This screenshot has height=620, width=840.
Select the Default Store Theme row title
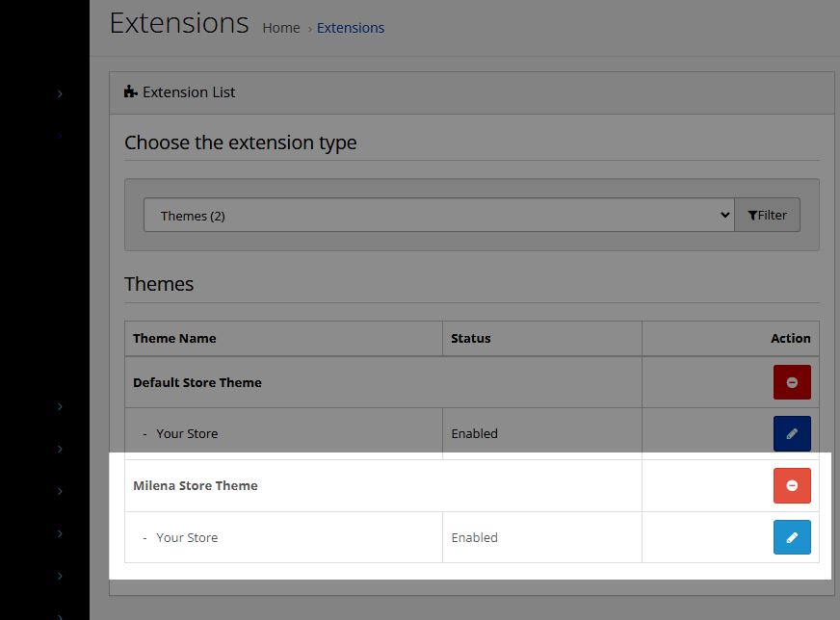coord(197,382)
